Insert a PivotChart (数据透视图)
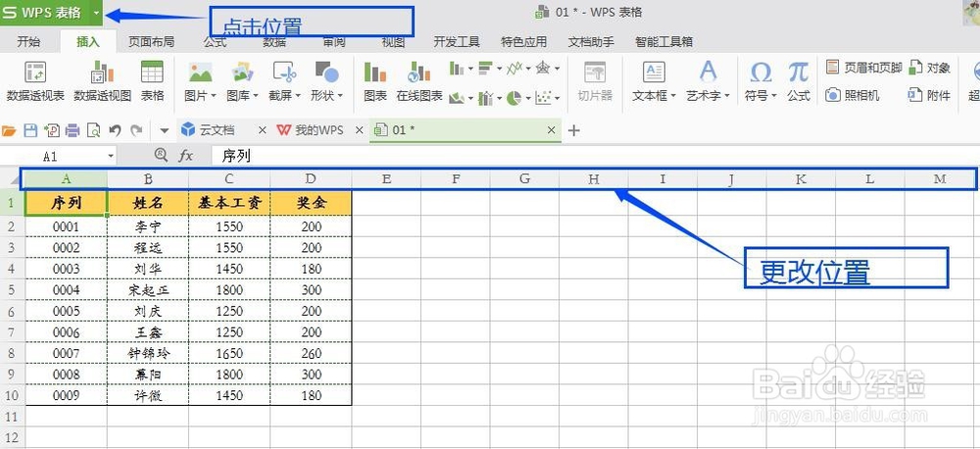Image resolution: width=980 pixels, height=449 pixels. 103,81
